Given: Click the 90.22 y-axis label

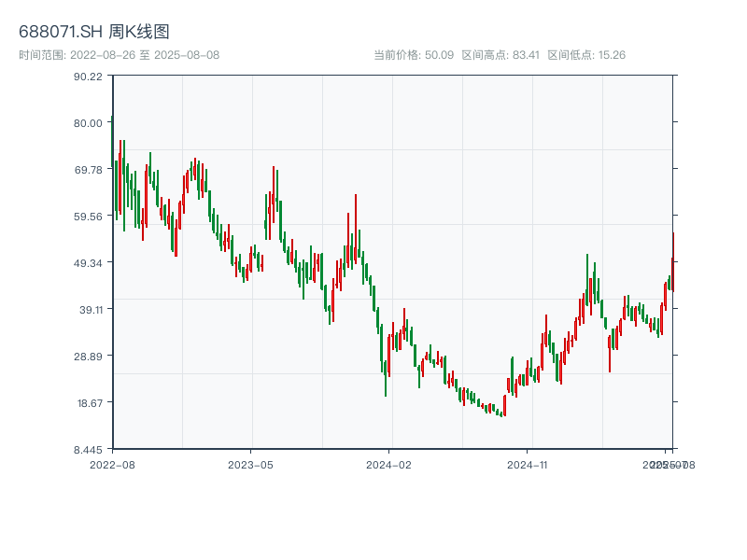Looking at the screenshot, I should (88, 76).
